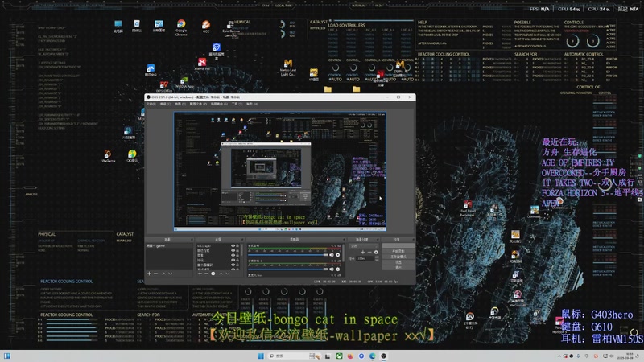Add a new scene with plus icon in Scenes panel
Screen dimensions: 644x362
click(149, 274)
